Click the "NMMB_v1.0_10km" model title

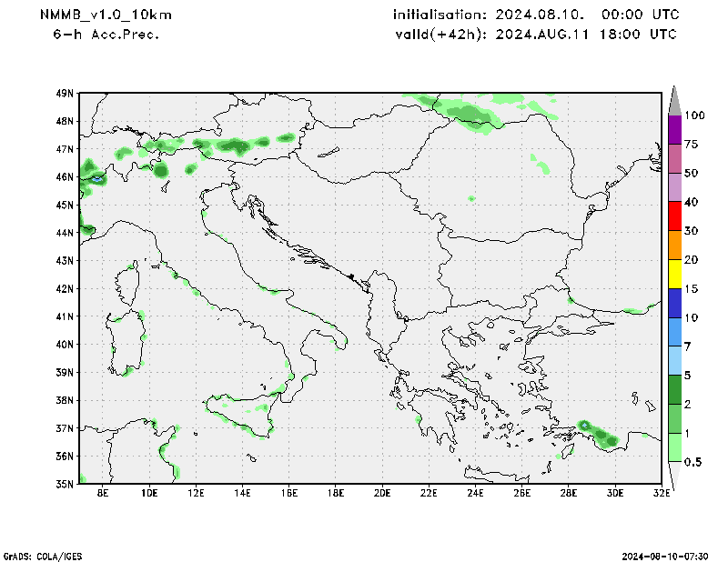point(106,15)
